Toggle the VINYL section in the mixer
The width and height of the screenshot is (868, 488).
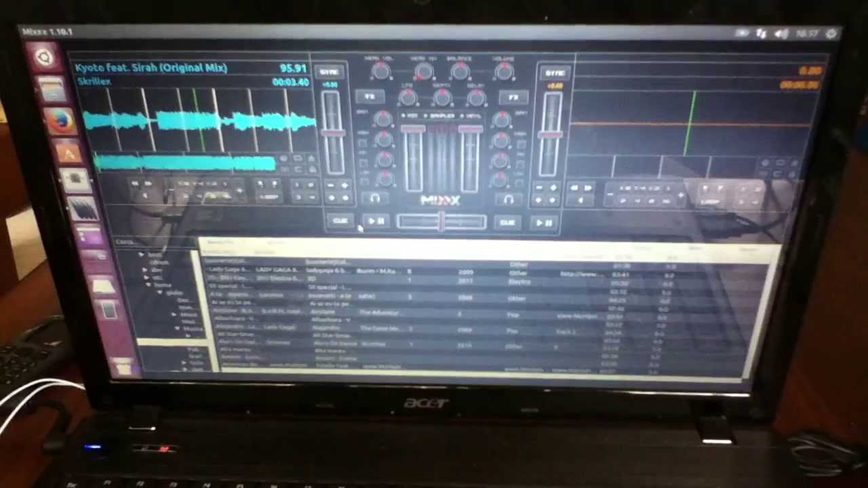[472, 117]
